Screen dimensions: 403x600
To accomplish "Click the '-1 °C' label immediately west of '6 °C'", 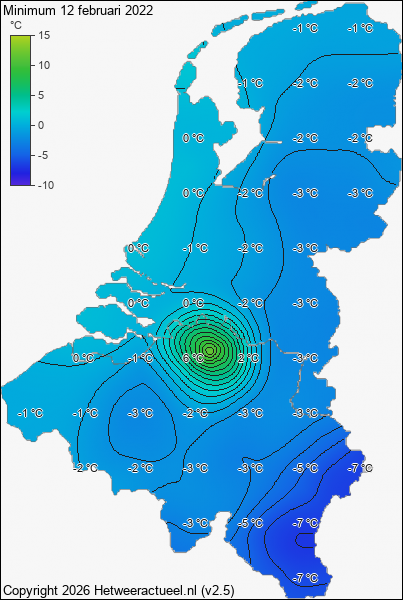I will pos(140,358).
